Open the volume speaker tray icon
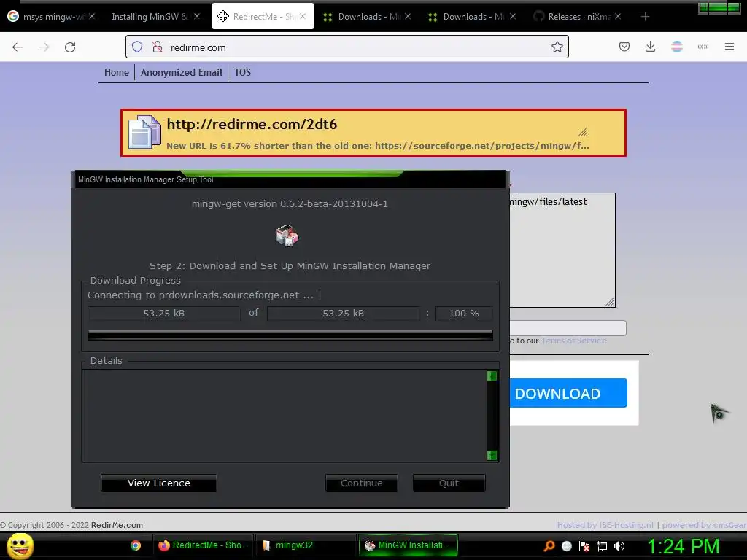This screenshot has width=747, height=560. coord(619,546)
